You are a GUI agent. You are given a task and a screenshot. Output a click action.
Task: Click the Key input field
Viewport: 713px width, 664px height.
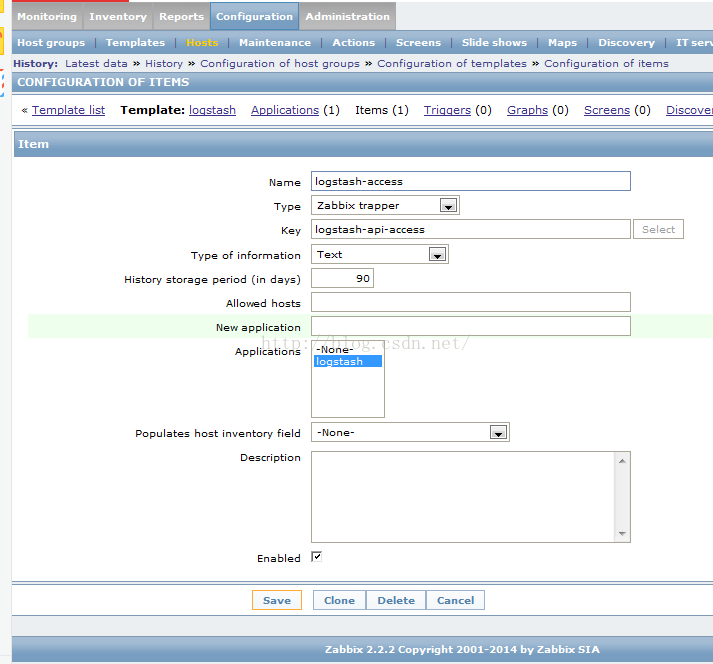(471, 229)
